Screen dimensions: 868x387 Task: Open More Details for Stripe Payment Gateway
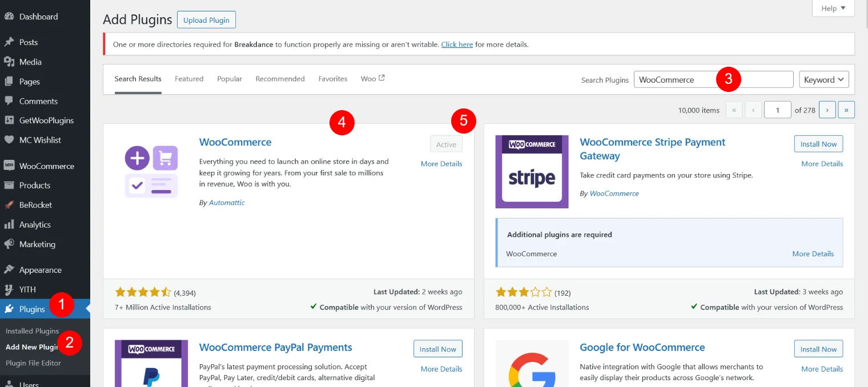[x=822, y=164]
